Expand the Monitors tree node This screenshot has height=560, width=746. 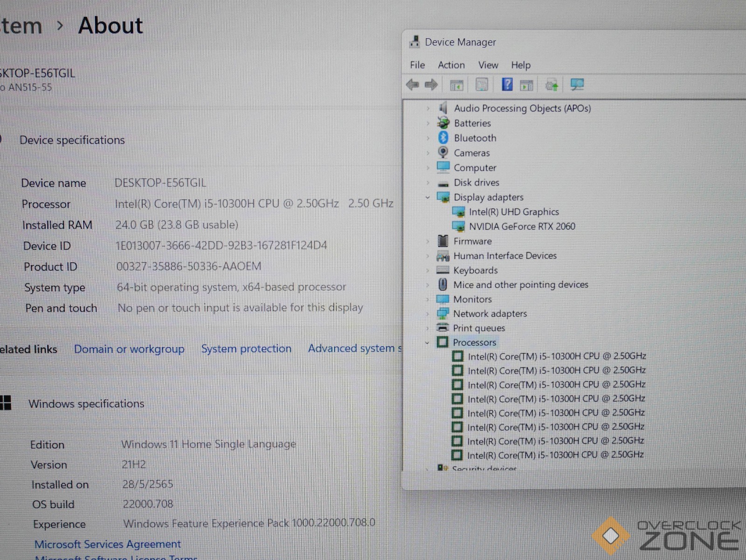428,299
